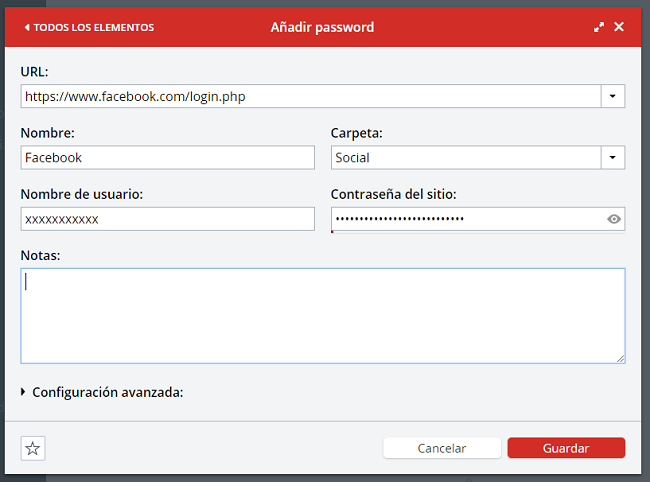Image resolution: width=650 pixels, height=482 pixels.
Task: Open the URL dropdown arrow
Action: click(613, 96)
